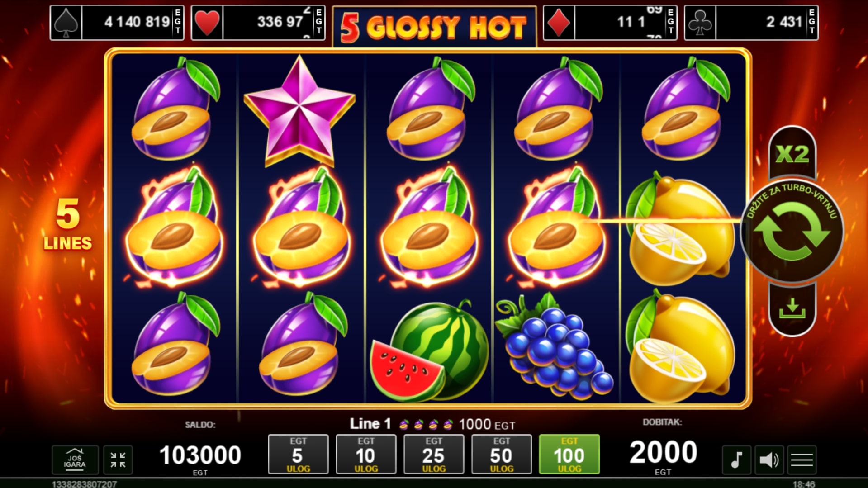Open the spade jackpot level
Viewport: 868px width, 488px height.
pyautogui.click(x=117, y=23)
